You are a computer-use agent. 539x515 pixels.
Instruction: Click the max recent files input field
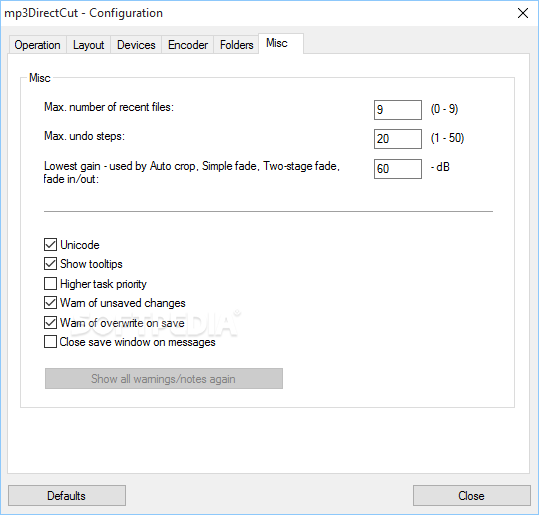tap(398, 110)
